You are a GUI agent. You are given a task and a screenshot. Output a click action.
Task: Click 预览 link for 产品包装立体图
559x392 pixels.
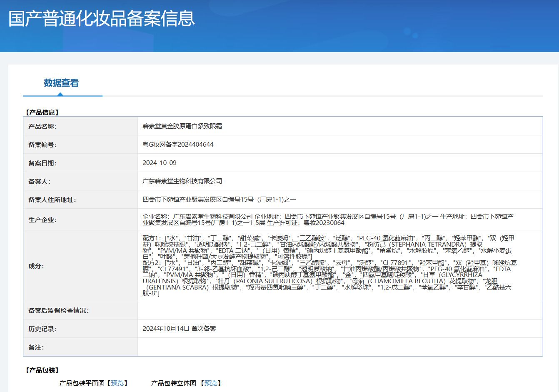pyautogui.click(x=211, y=383)
